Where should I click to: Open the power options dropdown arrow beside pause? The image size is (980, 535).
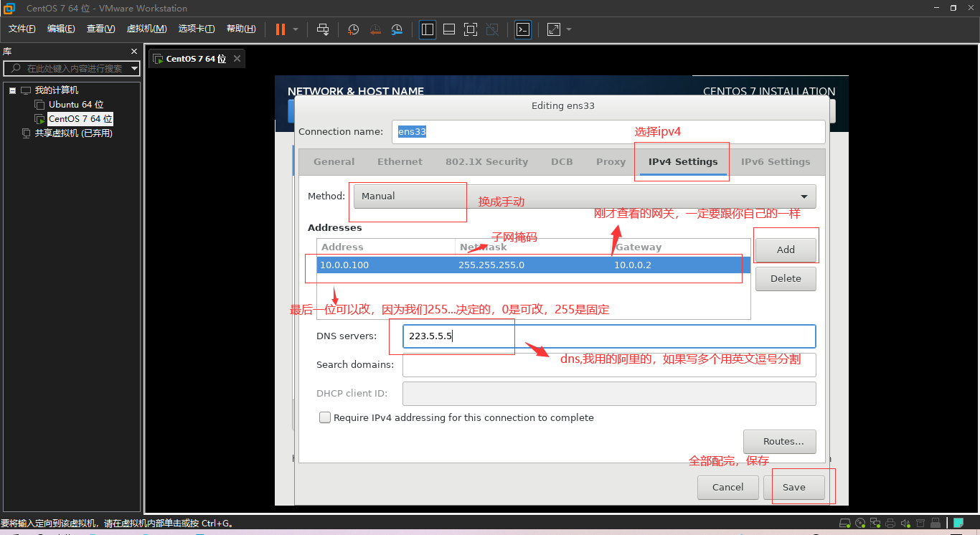[296, 29]
